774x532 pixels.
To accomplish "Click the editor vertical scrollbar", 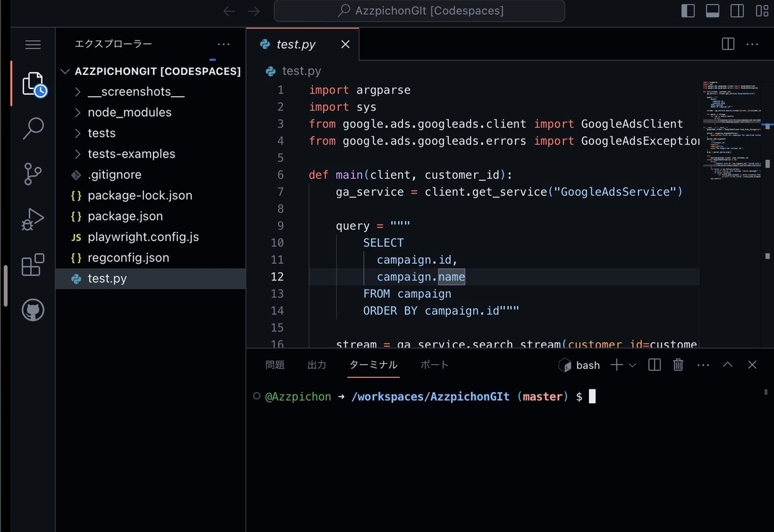I will 768,213.
